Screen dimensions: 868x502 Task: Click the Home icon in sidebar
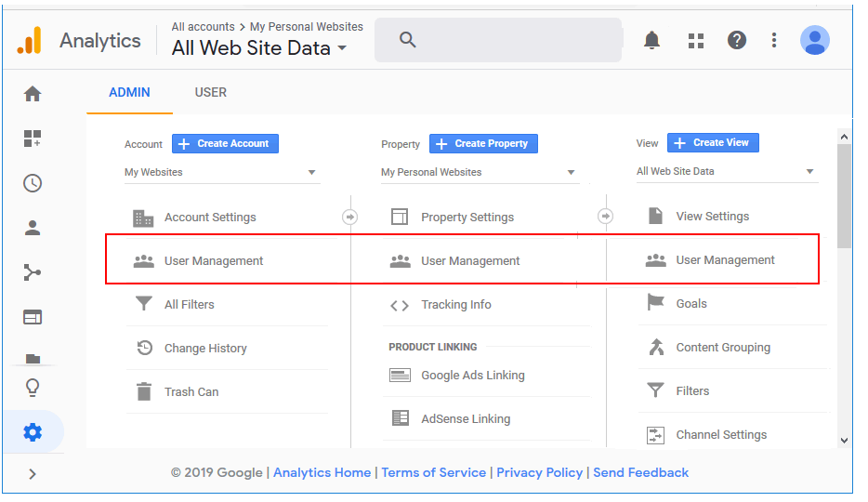(x=33, y=94)
